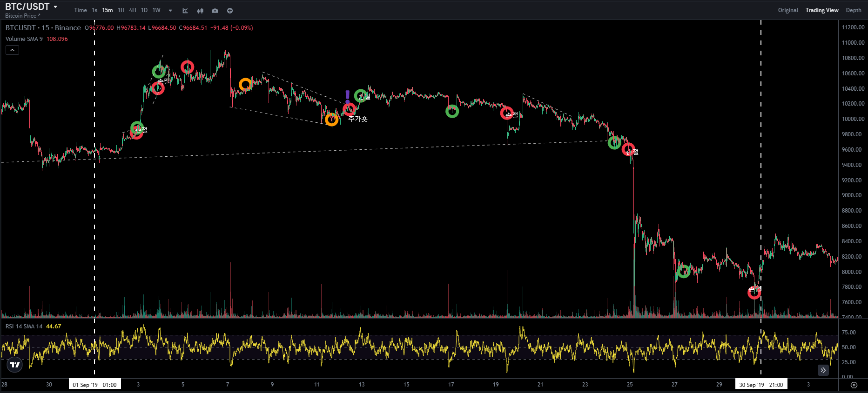This screenshot has width=868, height=393.
Task: Open chart settings gear at axis corner
Action: click(x=854, y=385)
